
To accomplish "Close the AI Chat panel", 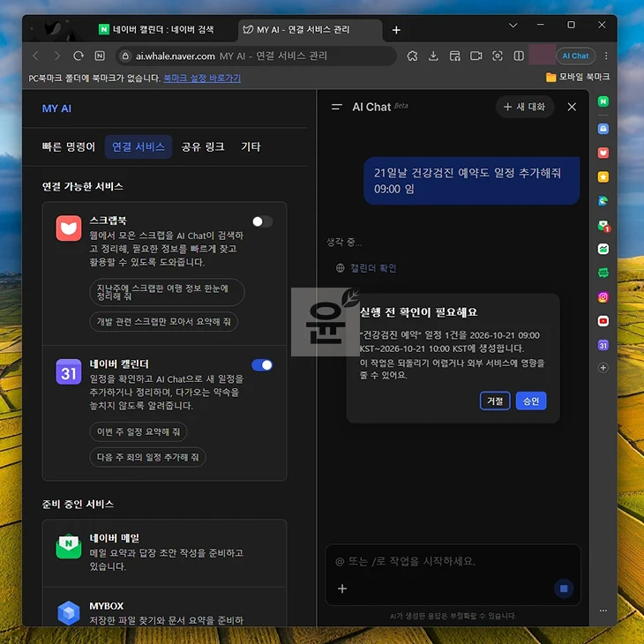I will 572,107.
